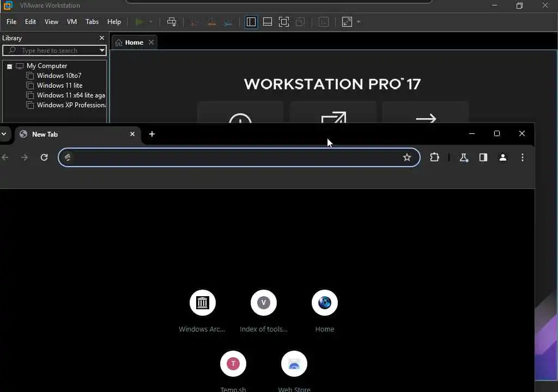
Task: Open the View menu in VMware
Action: coord(51,22)
